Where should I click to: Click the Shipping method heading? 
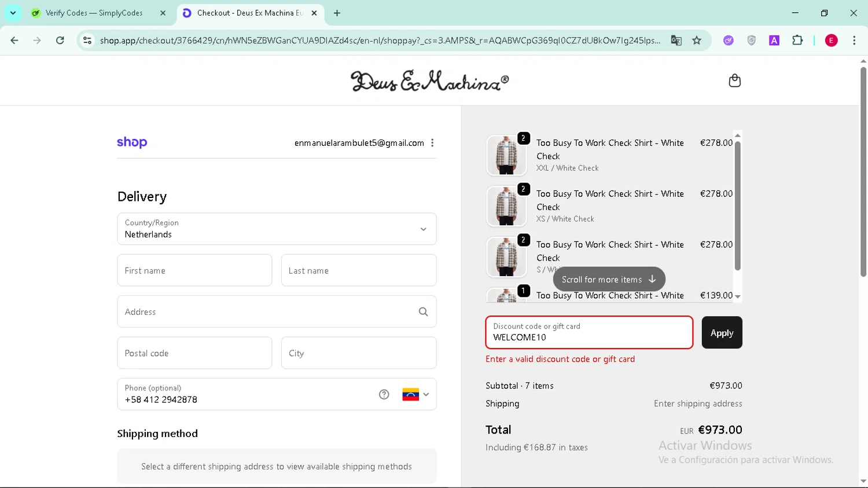pyautogui.click(x=157, y=434)
